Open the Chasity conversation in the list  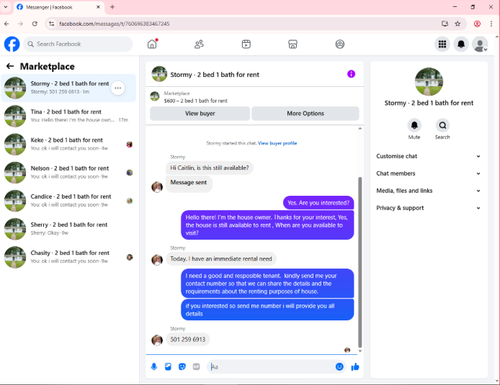68,257
